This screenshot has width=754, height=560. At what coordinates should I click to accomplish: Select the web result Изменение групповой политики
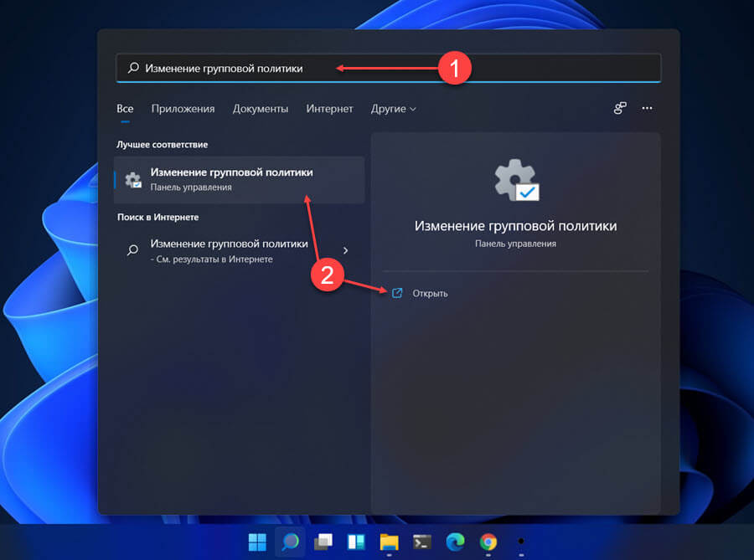(240, 251)
